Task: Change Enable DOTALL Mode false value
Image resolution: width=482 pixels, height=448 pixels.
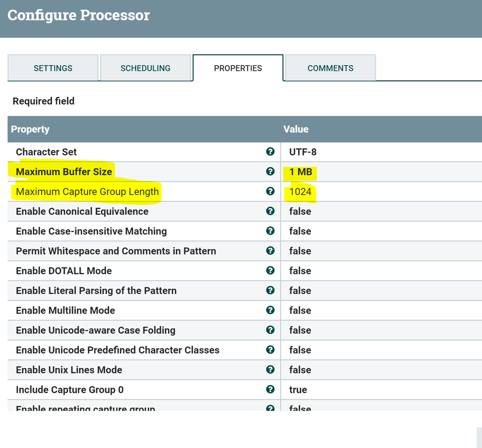Action: pyautogui.click(x=300, y=271)
